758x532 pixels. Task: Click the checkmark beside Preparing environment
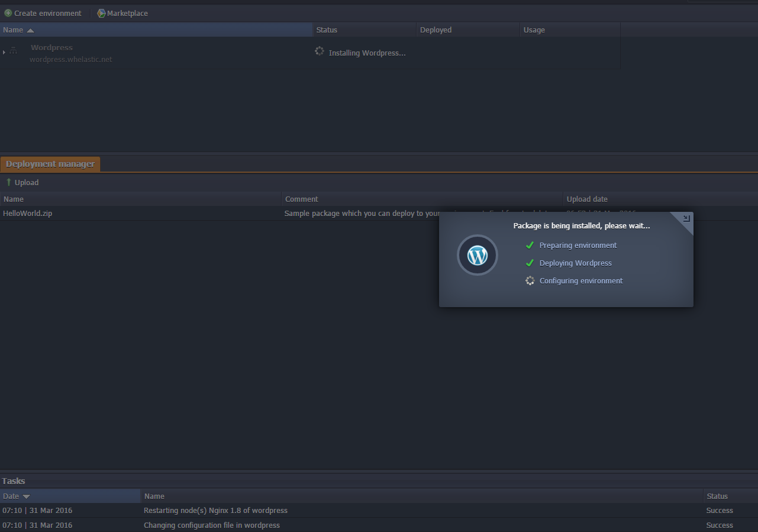(530, 244)
